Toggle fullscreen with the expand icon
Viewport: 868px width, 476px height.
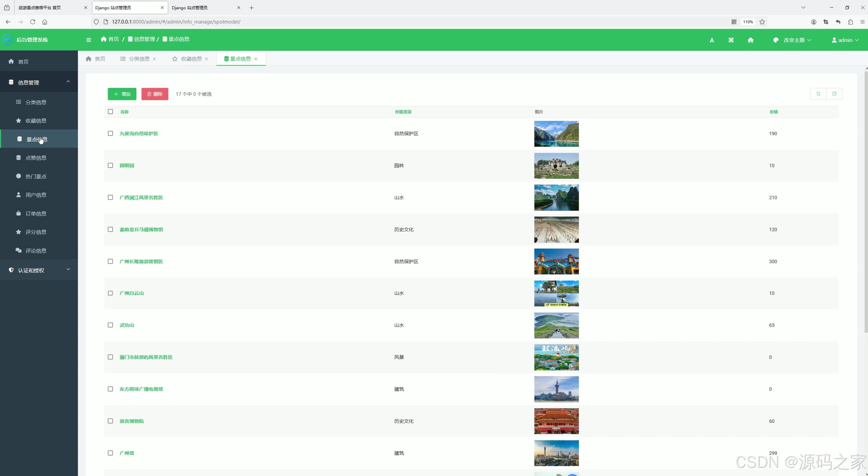[x=731, y=40]
